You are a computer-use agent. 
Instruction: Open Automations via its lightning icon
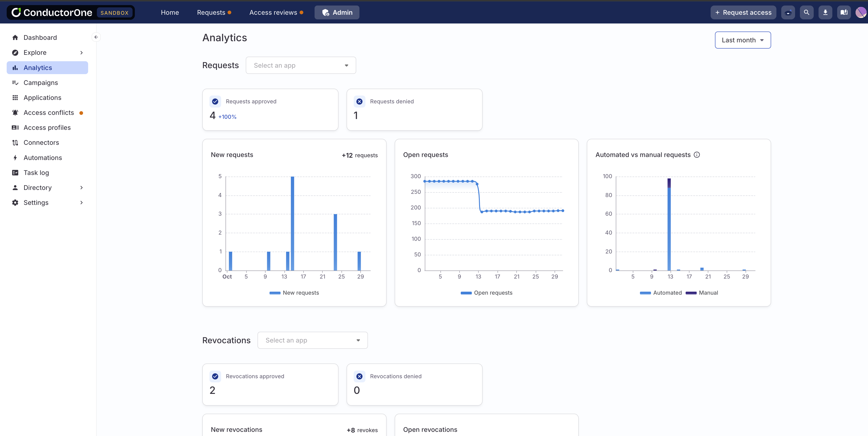(15, 157)
